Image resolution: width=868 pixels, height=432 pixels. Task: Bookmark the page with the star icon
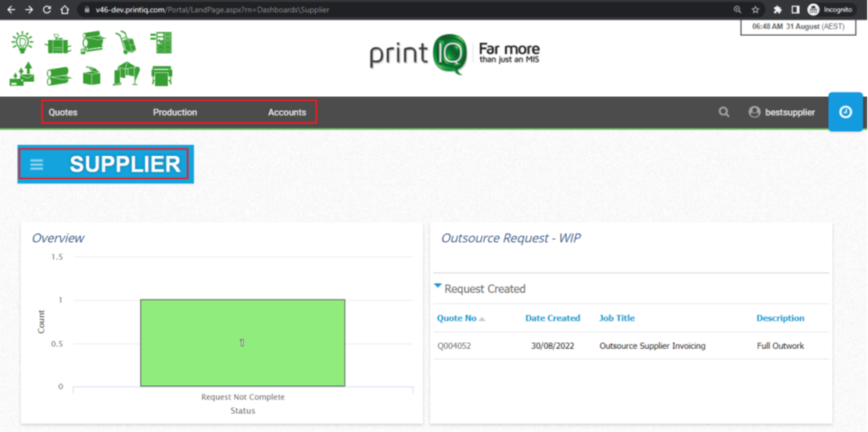[755, 9]
